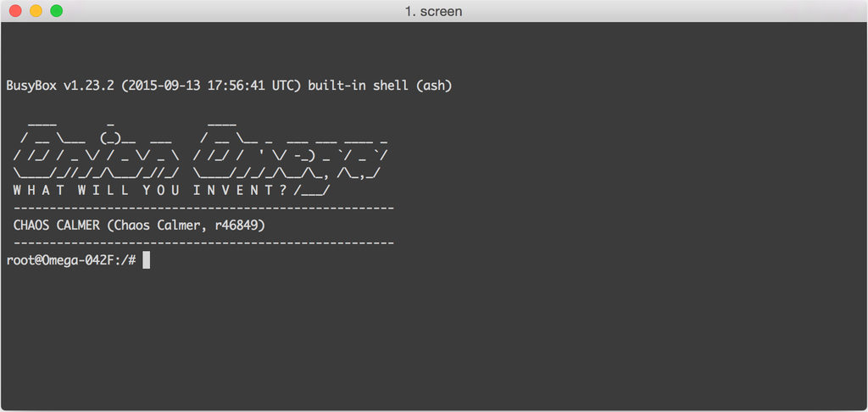Click the terminal cursor block after prompt

point(146,260)
